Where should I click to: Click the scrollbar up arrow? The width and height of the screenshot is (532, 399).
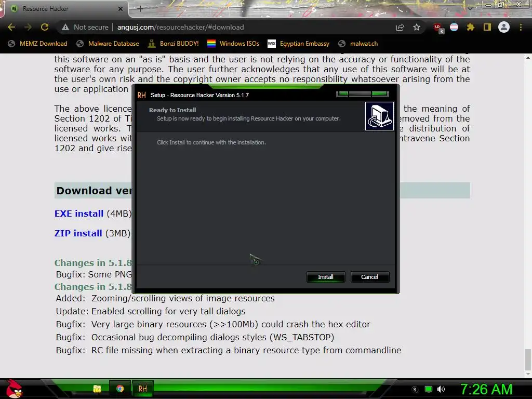[528, 58]
